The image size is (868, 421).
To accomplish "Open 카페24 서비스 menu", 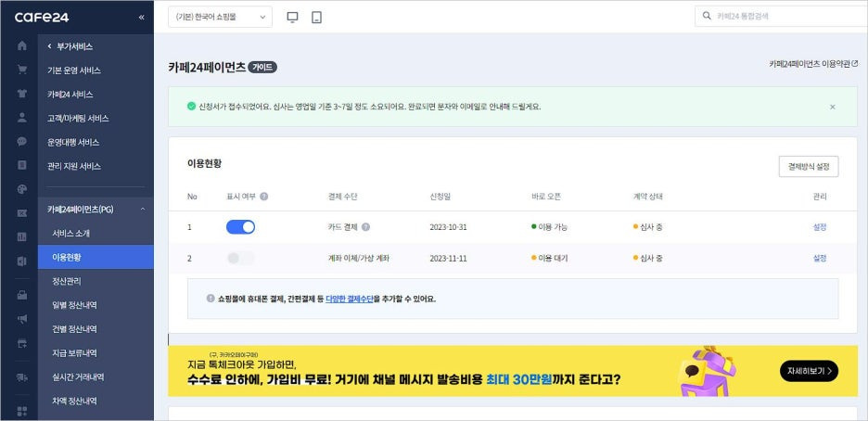I will (x=70, y=95).
